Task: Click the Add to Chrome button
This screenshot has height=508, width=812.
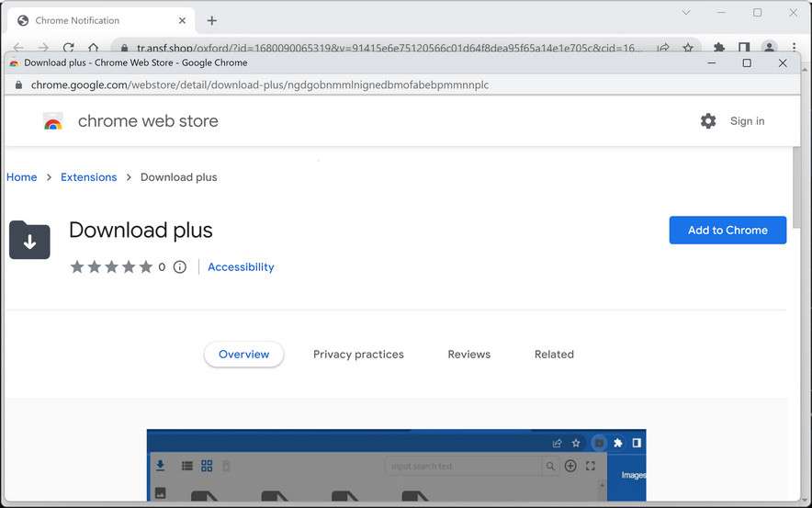Action: click(727, 230)
